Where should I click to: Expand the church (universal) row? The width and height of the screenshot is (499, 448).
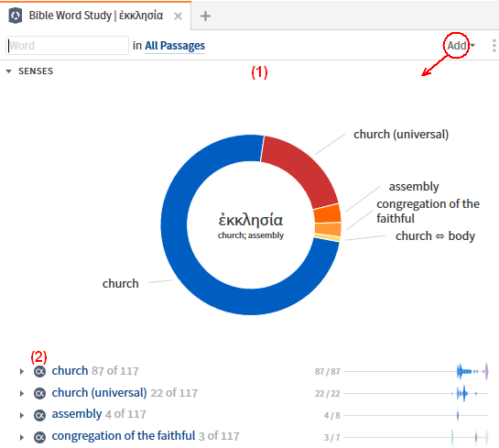click(22, 394)
